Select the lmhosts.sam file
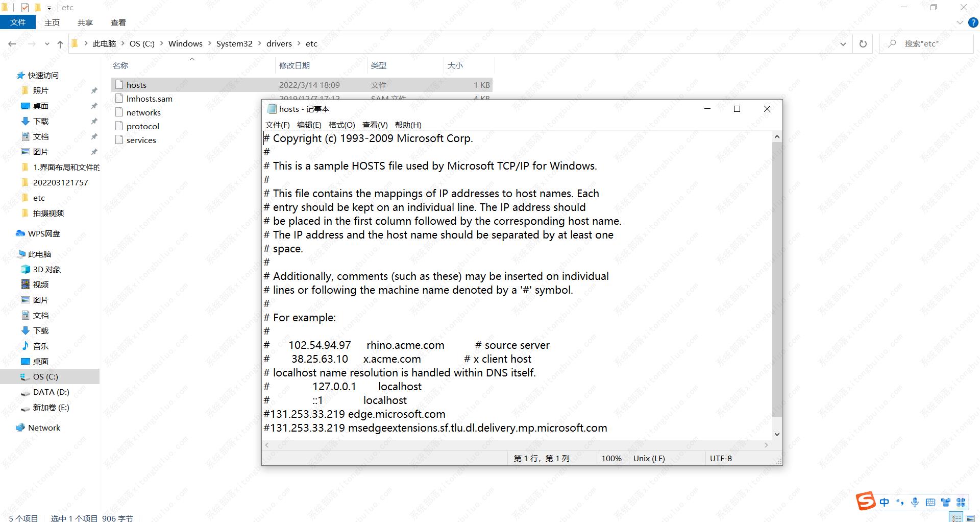Viewport: 980px width, 522px height. 150,99
